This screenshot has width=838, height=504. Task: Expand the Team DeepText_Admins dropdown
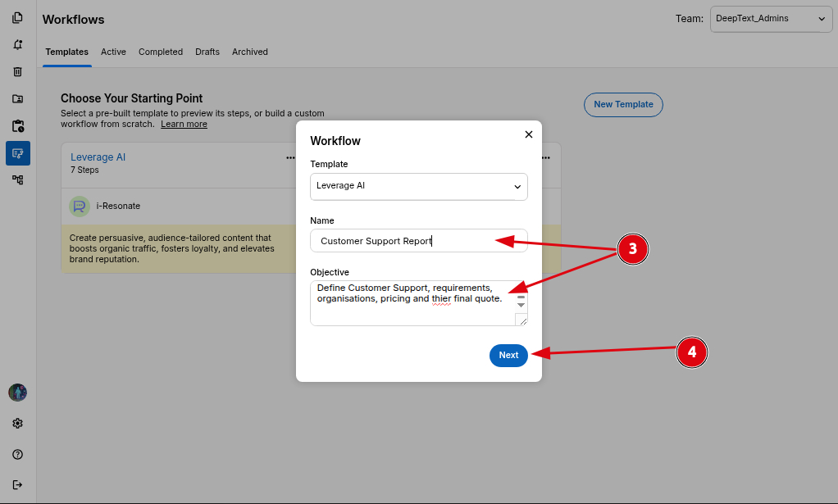(x=771, y=19)
